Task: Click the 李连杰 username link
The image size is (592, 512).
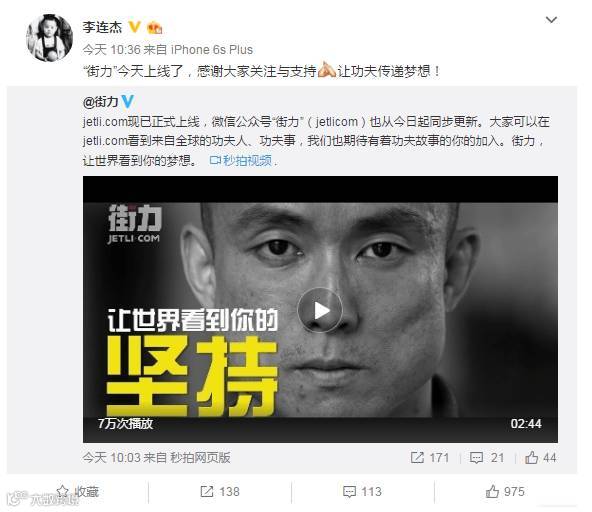Action: tap(102, 27)
